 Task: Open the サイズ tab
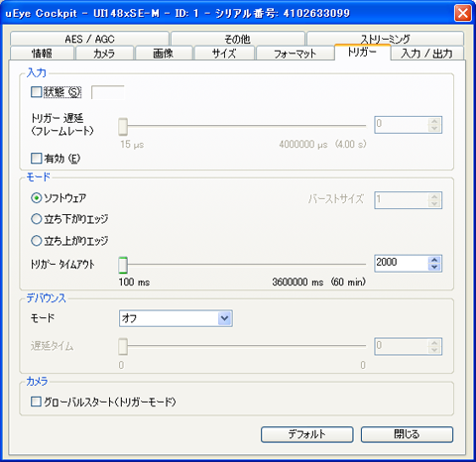224,54
